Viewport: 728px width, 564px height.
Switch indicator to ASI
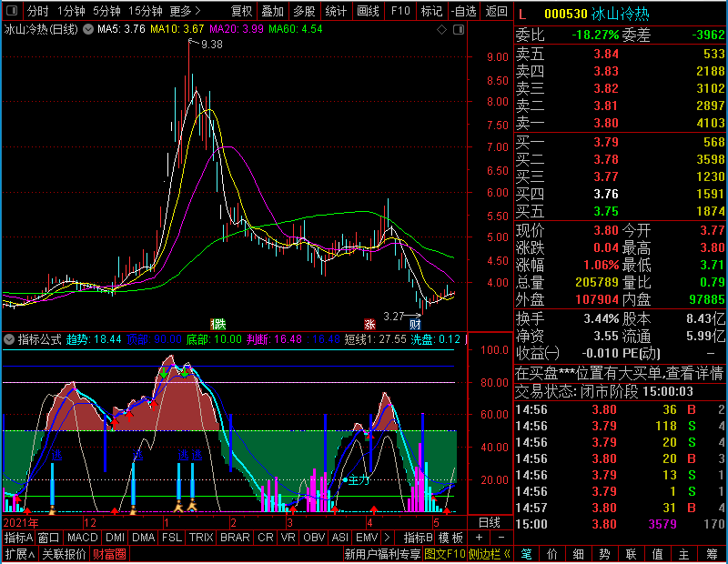tap(339, 538)
